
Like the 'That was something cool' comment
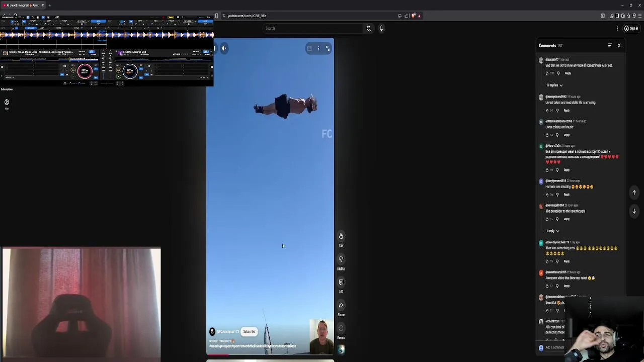pos(547,261)
